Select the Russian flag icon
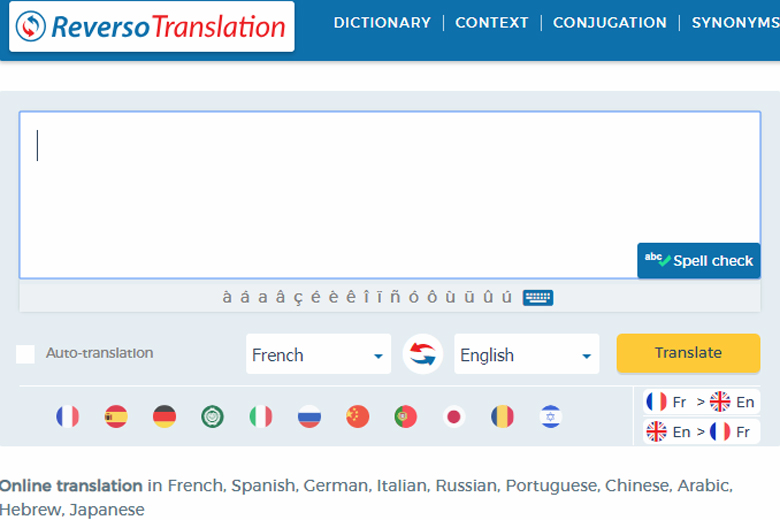 309,416
